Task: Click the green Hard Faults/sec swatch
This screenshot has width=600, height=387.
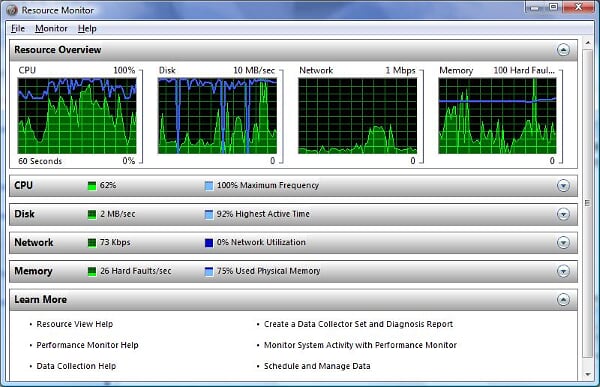Action: [x=92, y=271]
